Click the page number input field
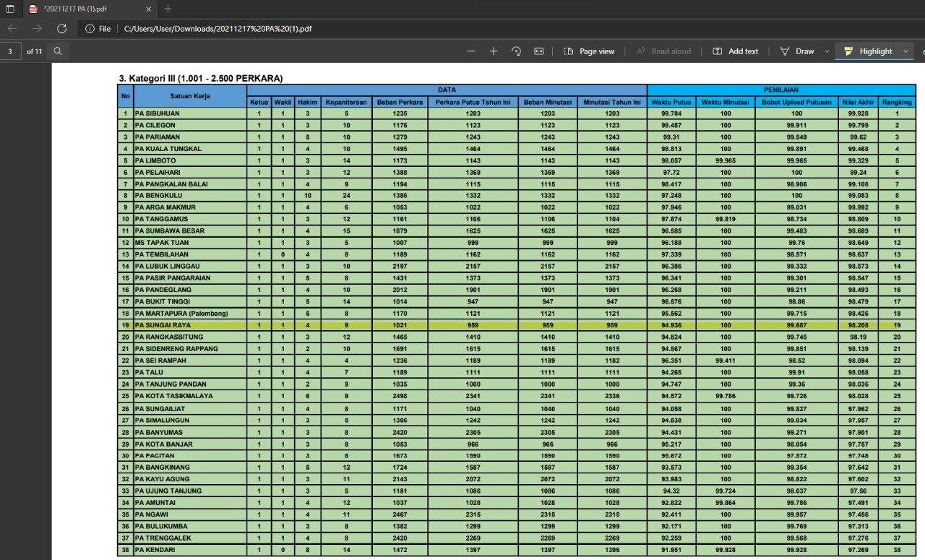 [10, 51]
